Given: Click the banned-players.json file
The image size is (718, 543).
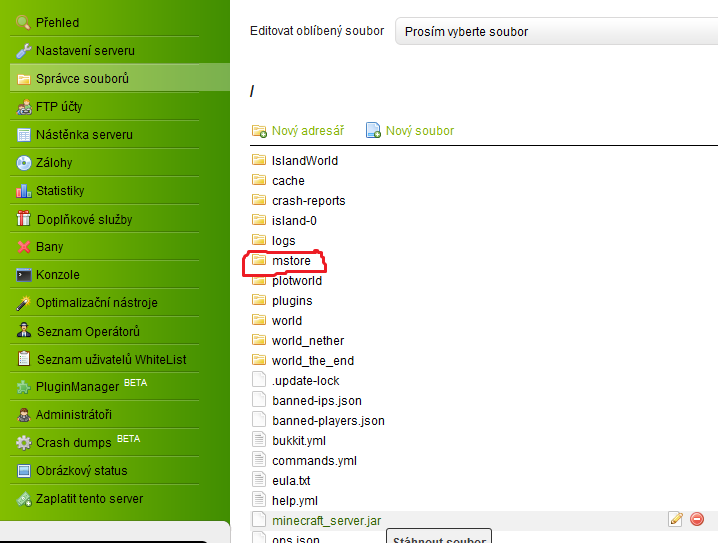Looking at the screenshot, I should (x=328, y=421).
